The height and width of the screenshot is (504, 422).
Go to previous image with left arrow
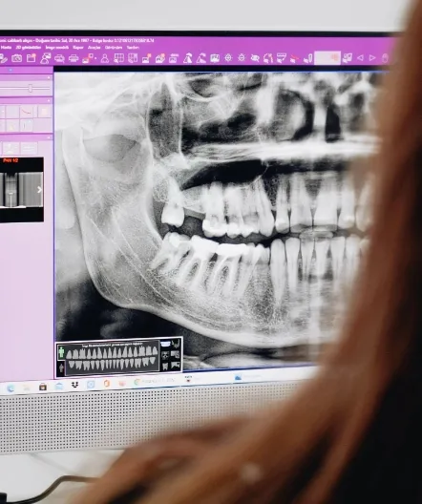coord(360,58)
